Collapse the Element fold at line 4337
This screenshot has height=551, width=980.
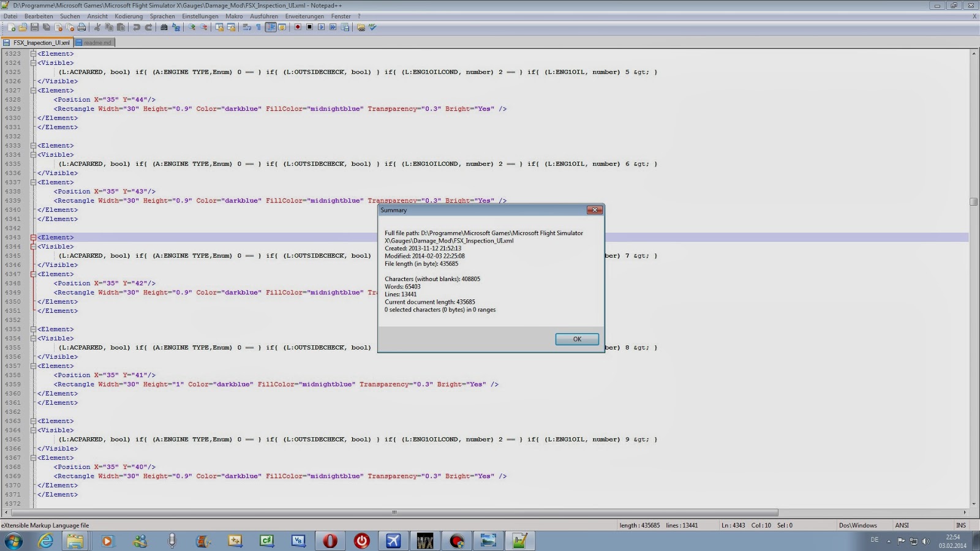pyautogui.click(x=34, y=182)
